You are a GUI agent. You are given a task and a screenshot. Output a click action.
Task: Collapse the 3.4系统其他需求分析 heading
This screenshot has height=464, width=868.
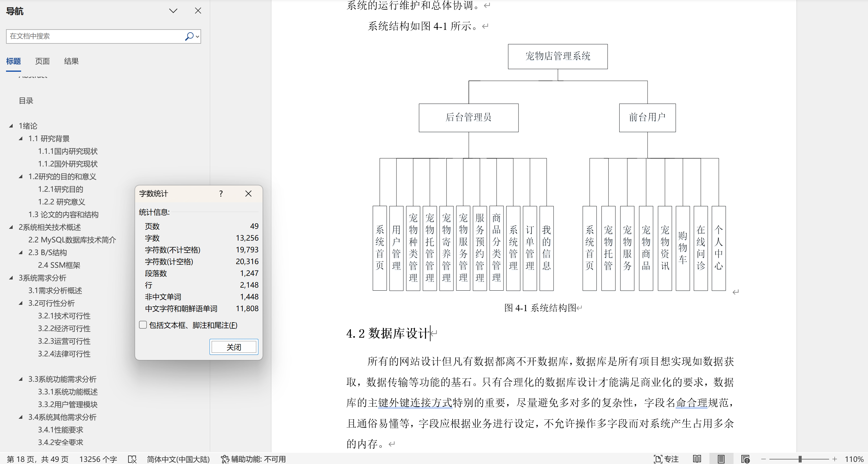tap(21, 417)
